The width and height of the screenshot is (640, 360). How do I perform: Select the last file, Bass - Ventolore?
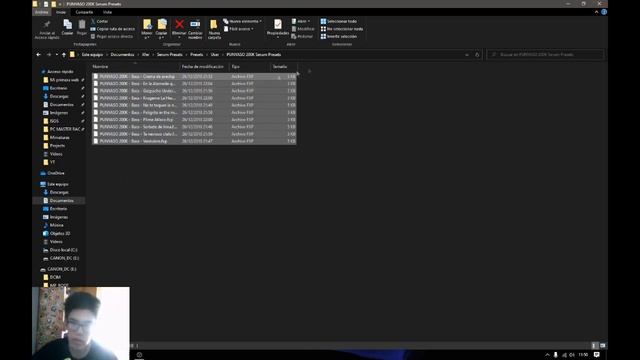pyautogui.click(x=194, y=141)
